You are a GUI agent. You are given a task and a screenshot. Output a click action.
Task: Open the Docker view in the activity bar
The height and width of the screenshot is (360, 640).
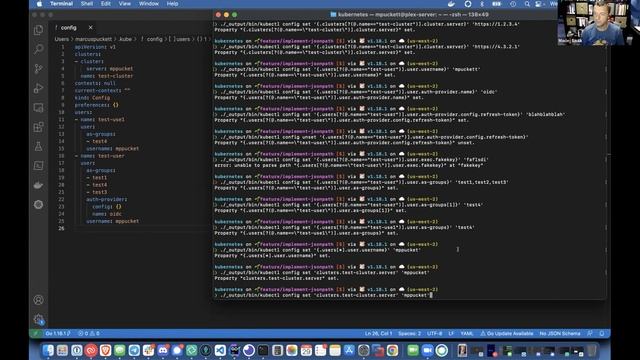(39, 185)
